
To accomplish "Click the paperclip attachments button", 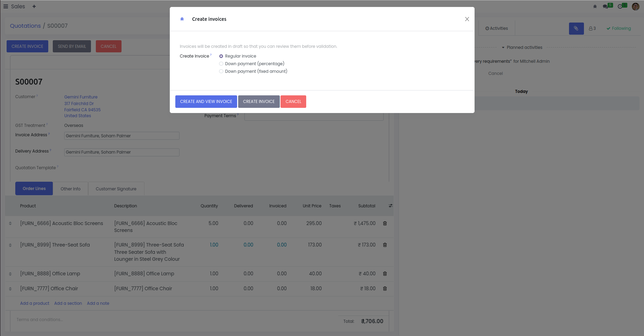I will (576, 28).
